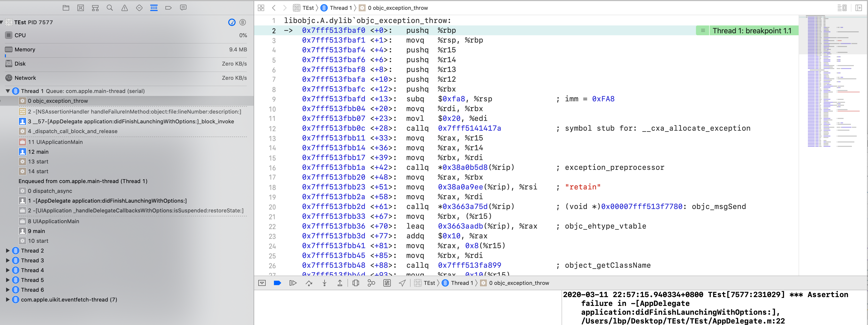The height and width of the screenshot is (325, 868).
Task: Expand Thread 6
Action: tap(8, 290)
